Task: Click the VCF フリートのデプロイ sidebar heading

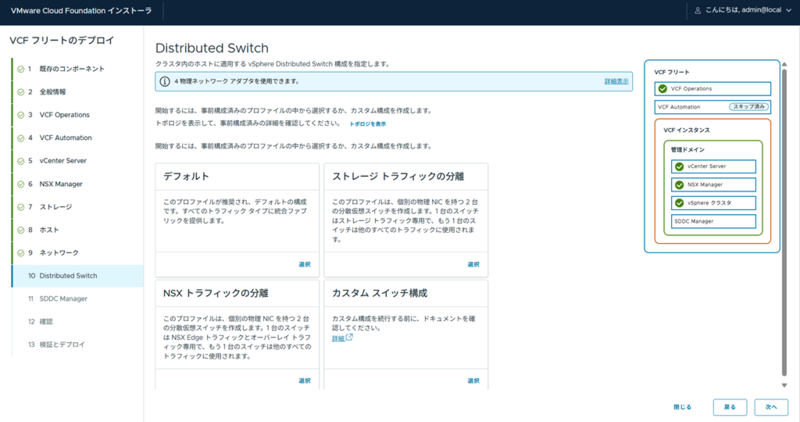Action: (x=62, y=40)
